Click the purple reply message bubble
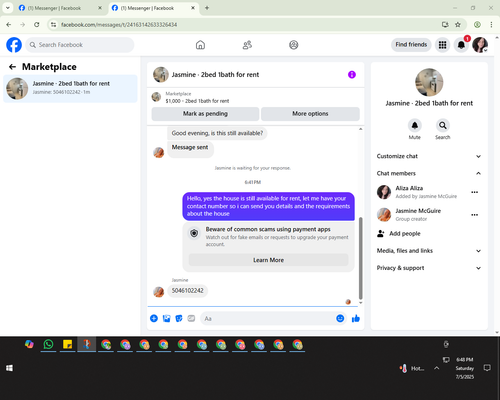The image size is (500, 400). 269,206
